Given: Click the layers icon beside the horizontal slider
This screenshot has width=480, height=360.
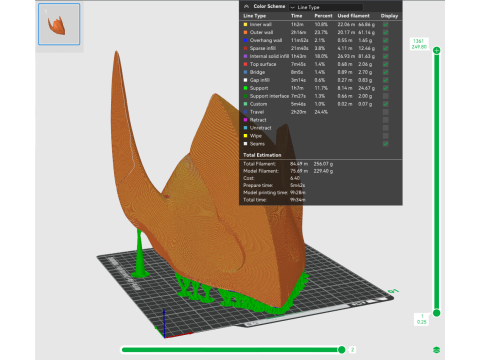Looking at the screenshot, I should click(436, 350).
